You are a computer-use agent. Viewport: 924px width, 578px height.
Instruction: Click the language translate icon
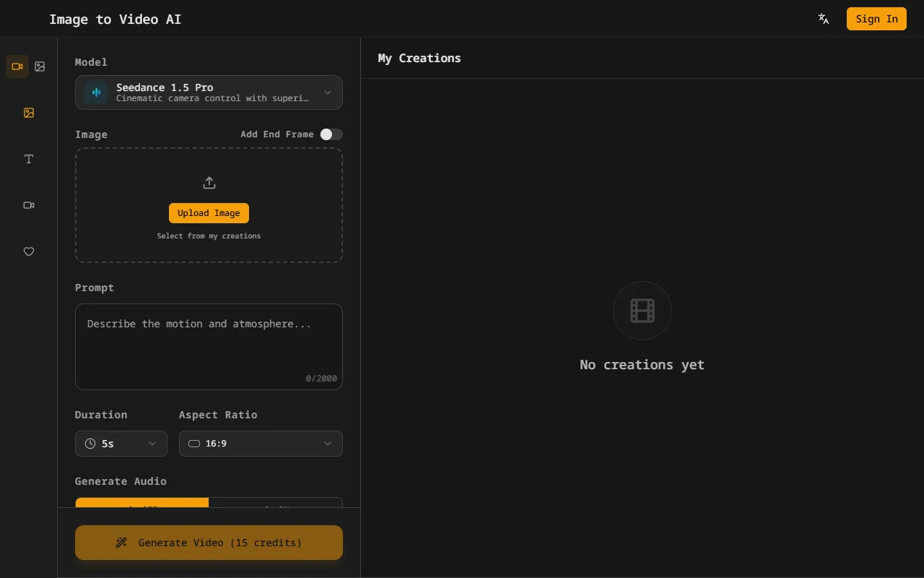coord(824,19)
